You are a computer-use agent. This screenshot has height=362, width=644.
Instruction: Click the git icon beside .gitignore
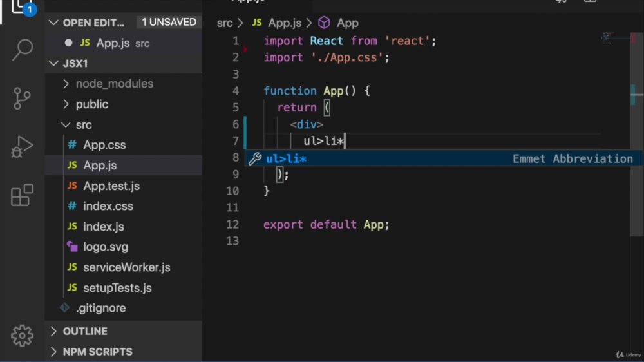pos(64,307)
